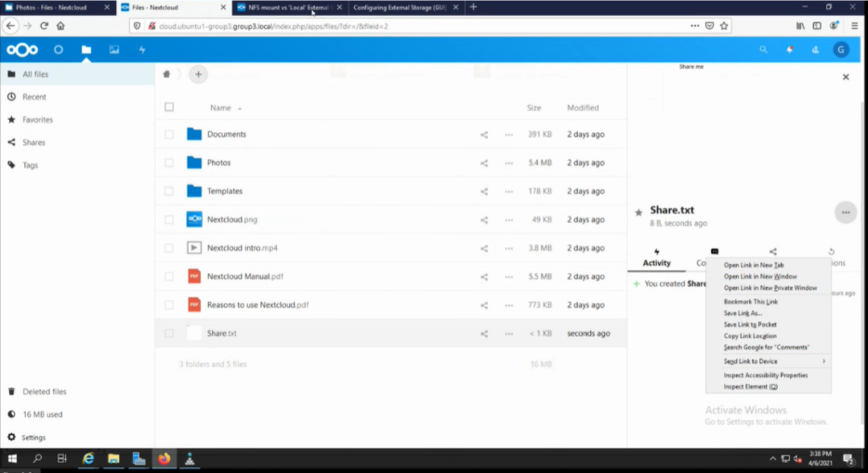The height and width of the screenshot is (473, 868).
Task: Click the taskbar search icon
Action: (x=37, y=459)
